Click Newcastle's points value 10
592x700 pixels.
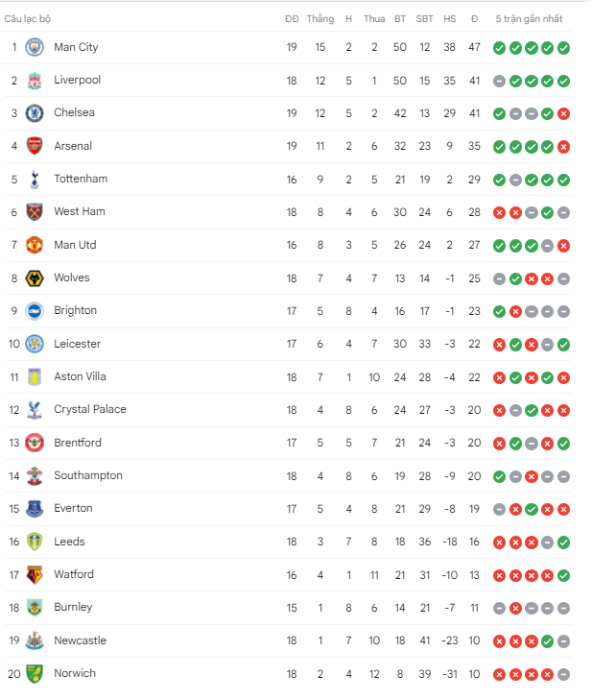coord(474,641)
